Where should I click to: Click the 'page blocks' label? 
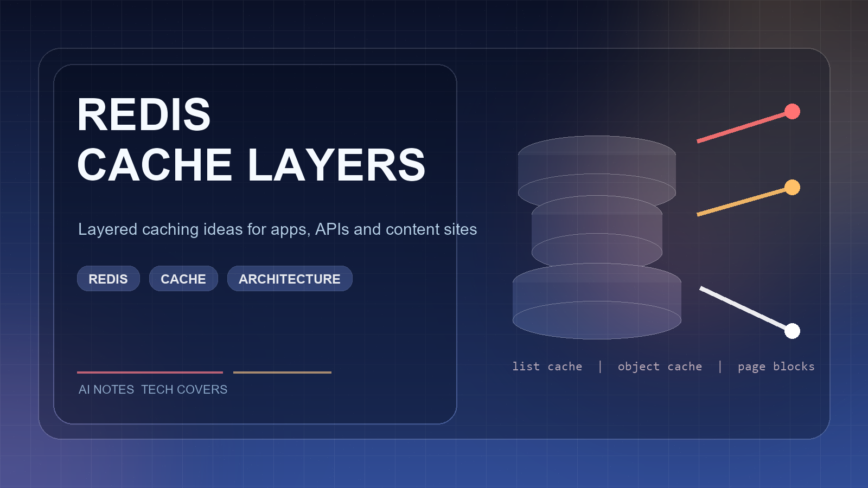point(776,367)
